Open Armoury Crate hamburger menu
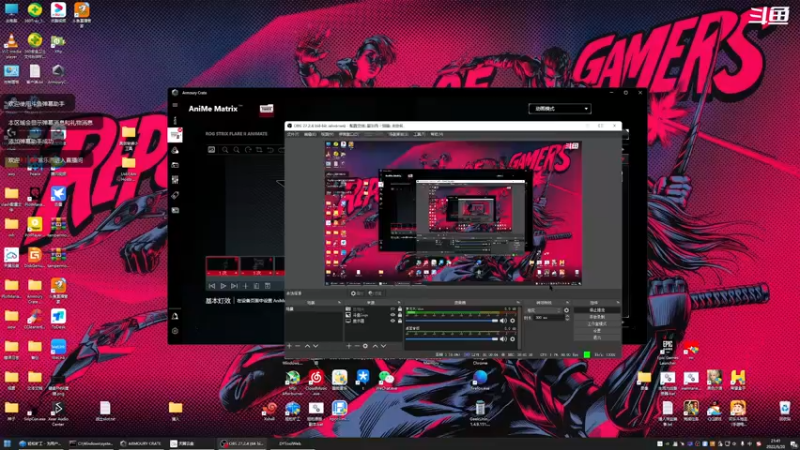Image resolution: width=800 pixels, height=450 pixels. pyautogui.click(x=175, y=105)
